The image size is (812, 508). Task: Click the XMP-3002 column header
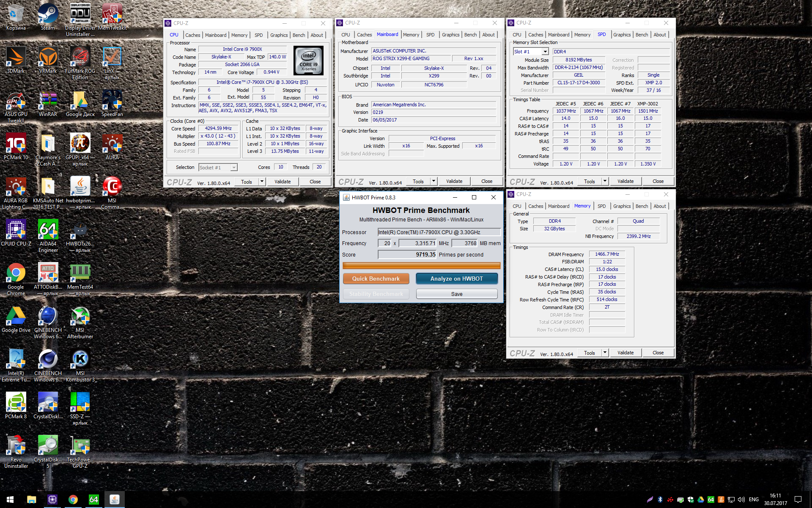point(647,104)
